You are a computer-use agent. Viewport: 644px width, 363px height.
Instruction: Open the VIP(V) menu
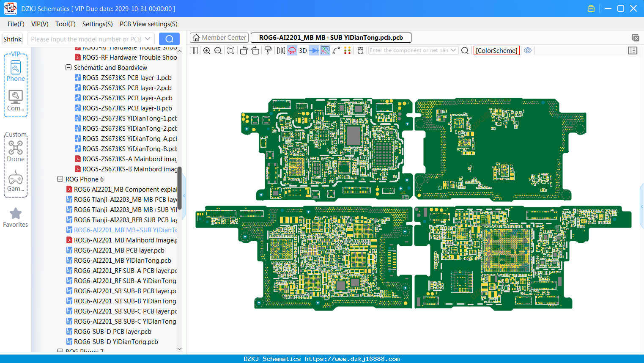(x=40, y=24)
